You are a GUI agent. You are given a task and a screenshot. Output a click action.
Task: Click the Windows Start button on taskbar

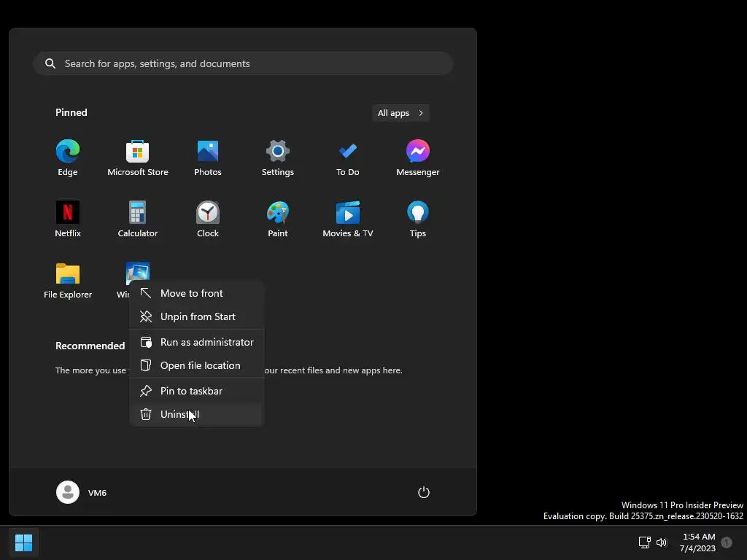tap(23, 542)
